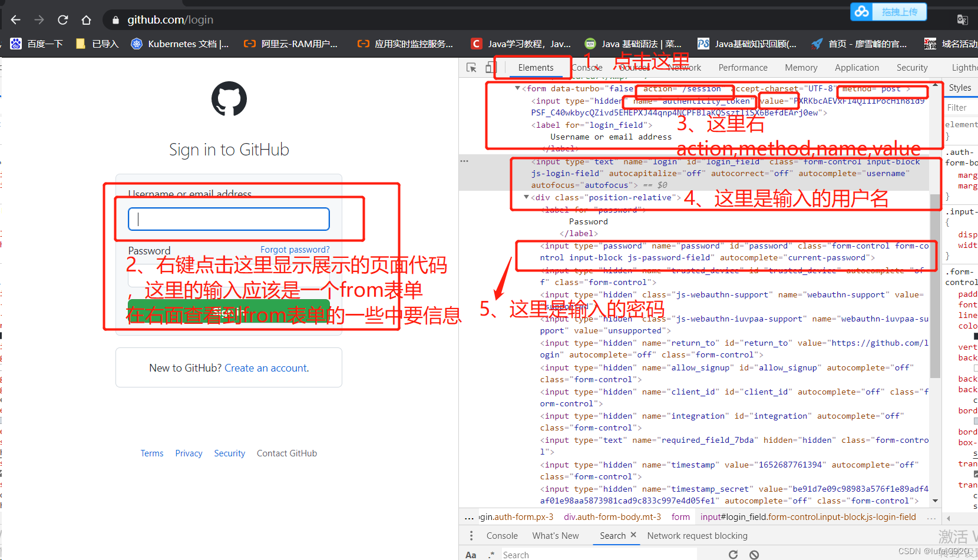Screen dimensions: 978x560
Task: Toggle regular expression (.*) search option
Action: click(x=491, y=555)
